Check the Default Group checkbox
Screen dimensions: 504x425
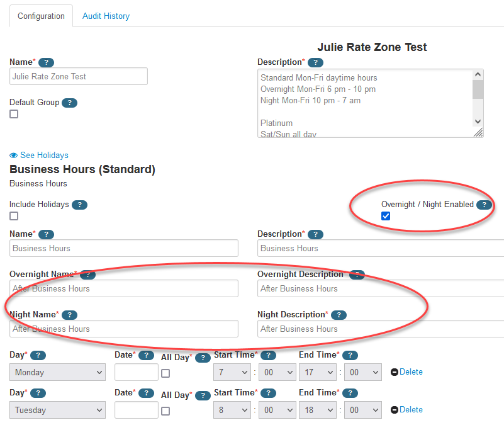pos(14,114)
